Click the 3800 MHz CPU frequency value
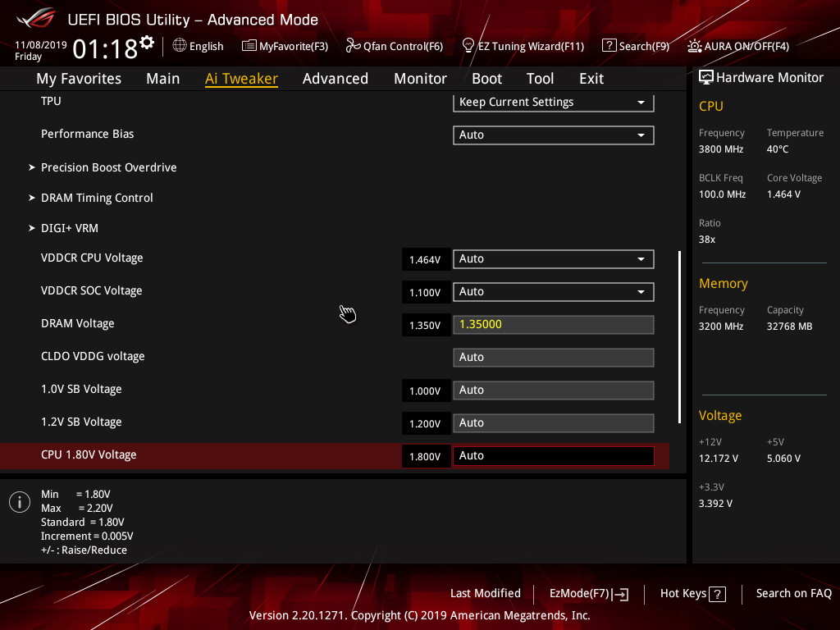The image size is (840, 630). [720, 149]
